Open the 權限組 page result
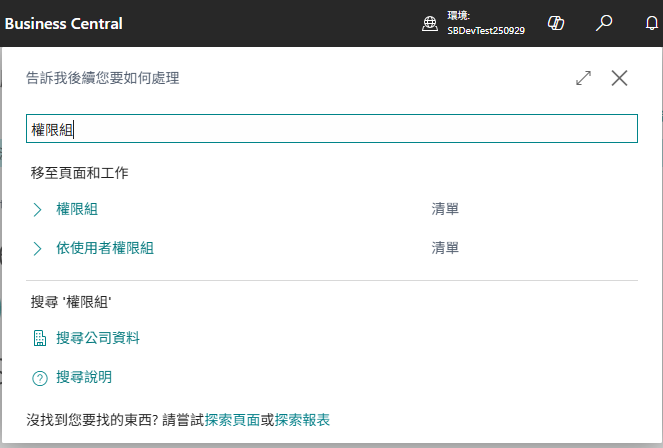 click(x=77, y=209)
